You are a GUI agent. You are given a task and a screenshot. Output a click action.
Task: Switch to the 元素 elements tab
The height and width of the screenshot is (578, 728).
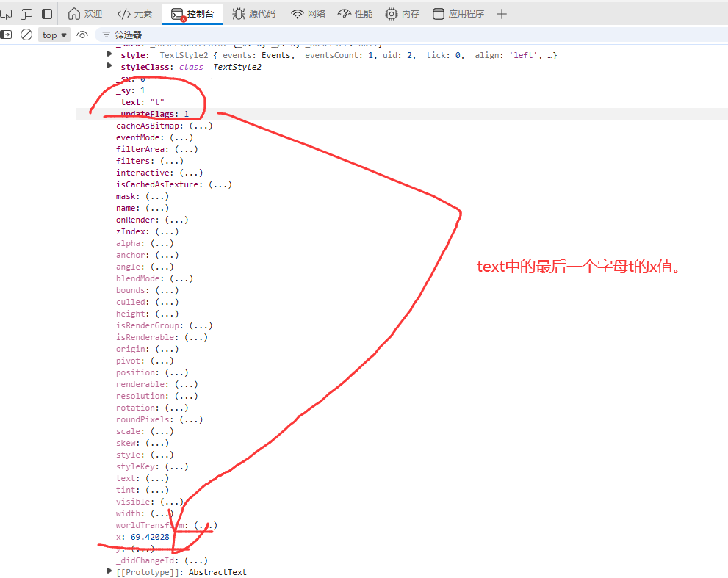(134, 14)
